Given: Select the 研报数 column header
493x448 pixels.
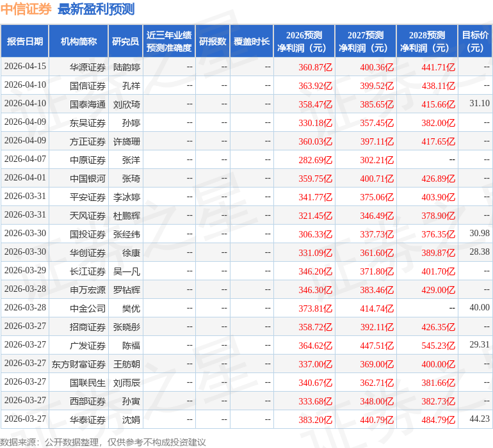Looking at the screenshot, I should (213, 41).
